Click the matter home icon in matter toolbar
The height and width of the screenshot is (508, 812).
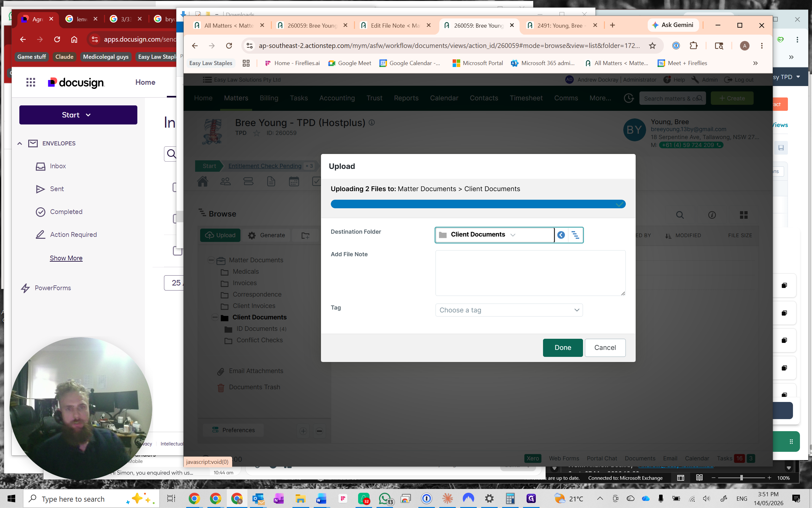[x=202, y=181]
